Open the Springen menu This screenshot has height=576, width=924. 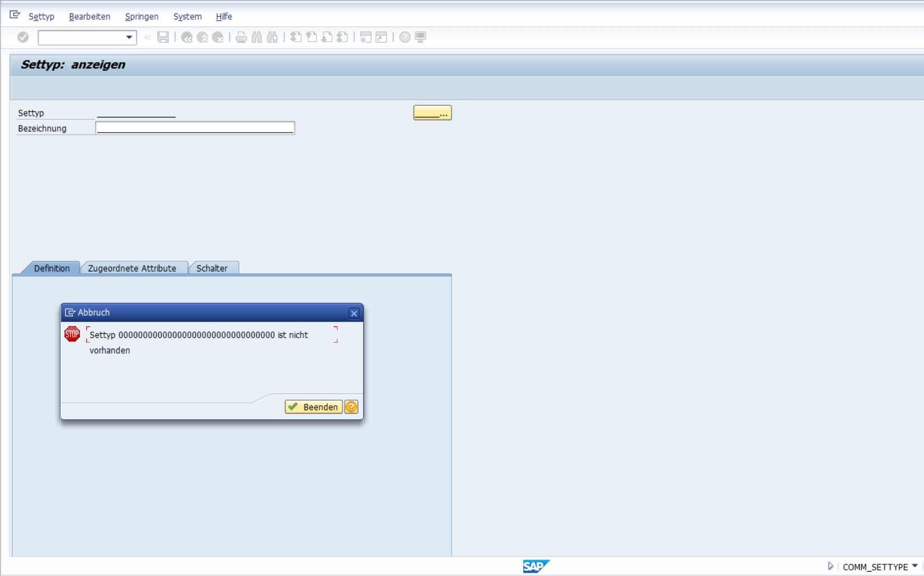pyautogui.click(x=142, y=16)
